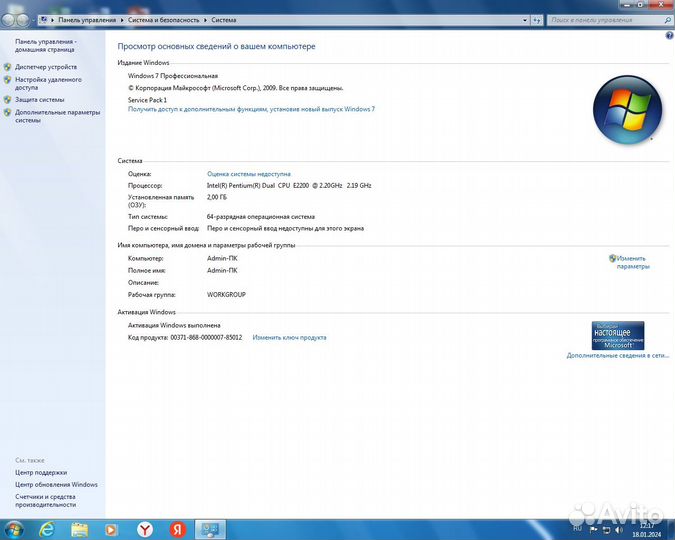Viewport: 675px width, 540px height.
Task: Click the Action Center flag tray icon
Action: (593, 530)
